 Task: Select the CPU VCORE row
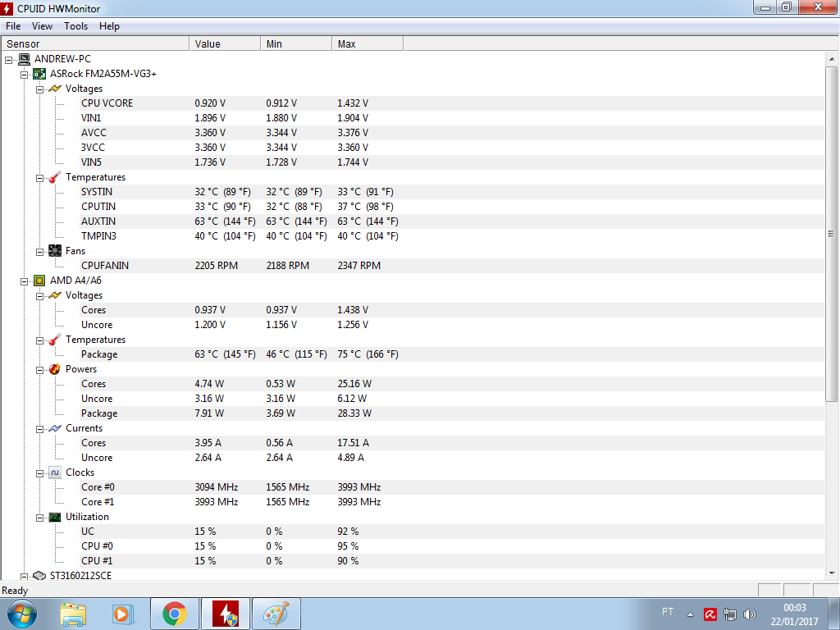click(x=452, y=103)
